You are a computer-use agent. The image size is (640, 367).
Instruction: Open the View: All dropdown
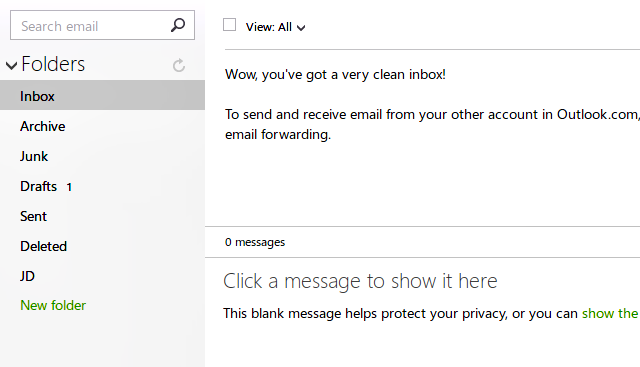(x=276, y=27)
